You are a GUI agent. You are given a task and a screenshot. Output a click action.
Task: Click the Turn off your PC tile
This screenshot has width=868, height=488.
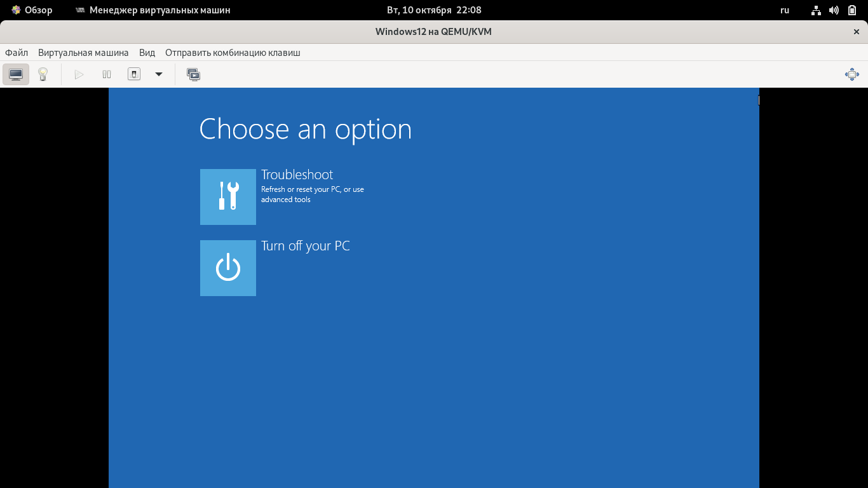pos(228,268)
